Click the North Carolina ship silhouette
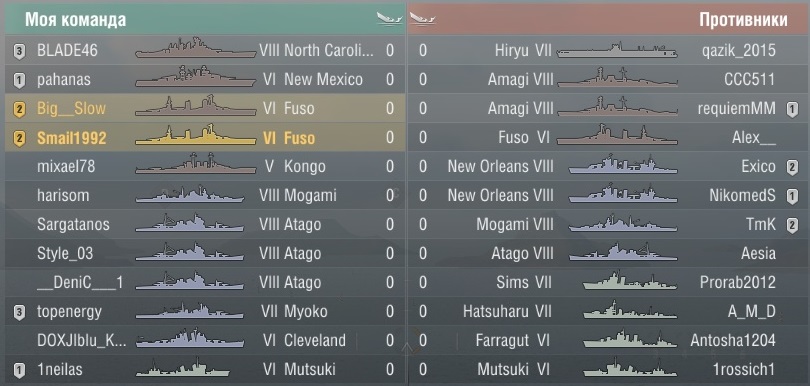The image size is (810, 386). (x=195, y=48)
